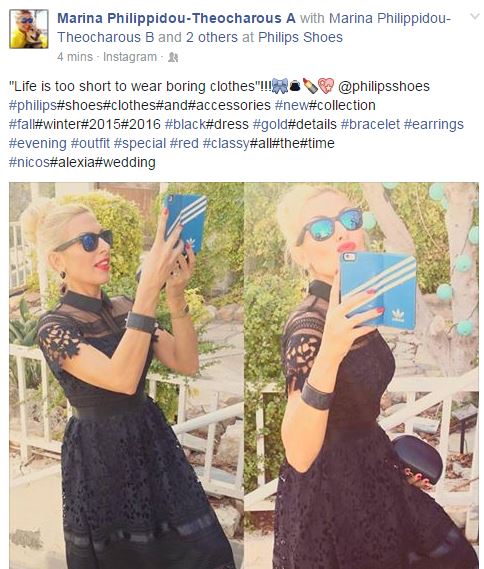The height and width of the screenshot is (569, 484).
Task: Click the friends audience privacy icon
Action: pos(173,57)
